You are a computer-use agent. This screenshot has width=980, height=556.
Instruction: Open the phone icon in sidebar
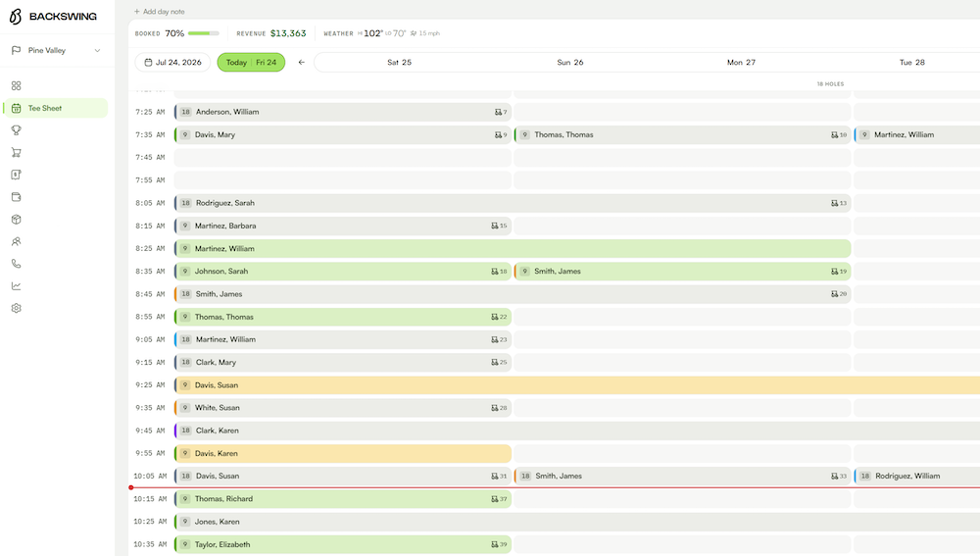pos(17,264)
